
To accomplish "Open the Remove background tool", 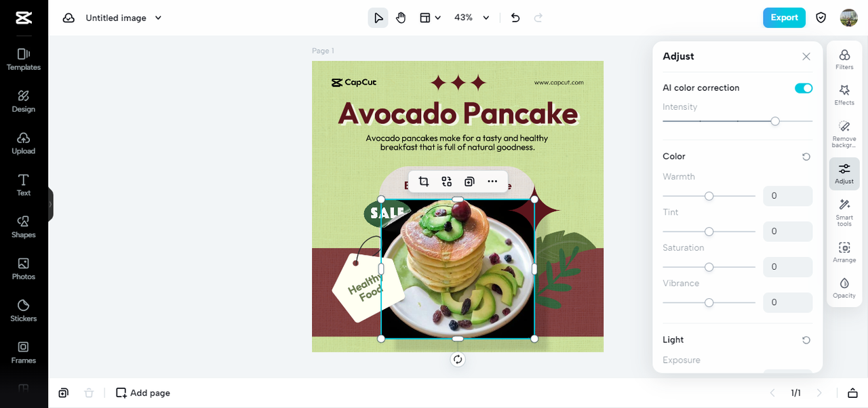I will point(844,134).
